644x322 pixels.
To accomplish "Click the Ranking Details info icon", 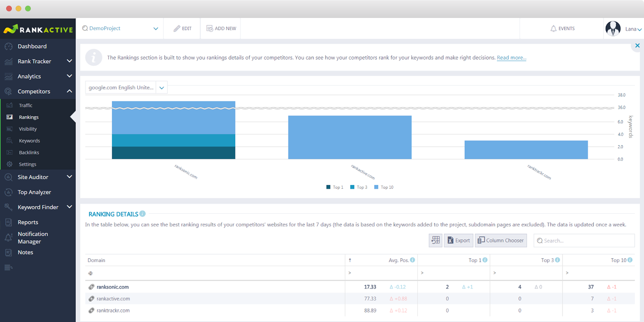I will 143,214.
